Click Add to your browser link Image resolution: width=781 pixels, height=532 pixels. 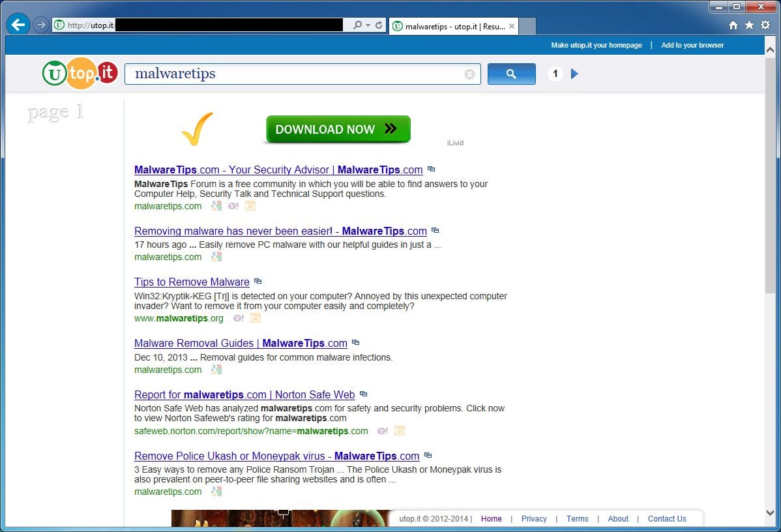[692, 46]
